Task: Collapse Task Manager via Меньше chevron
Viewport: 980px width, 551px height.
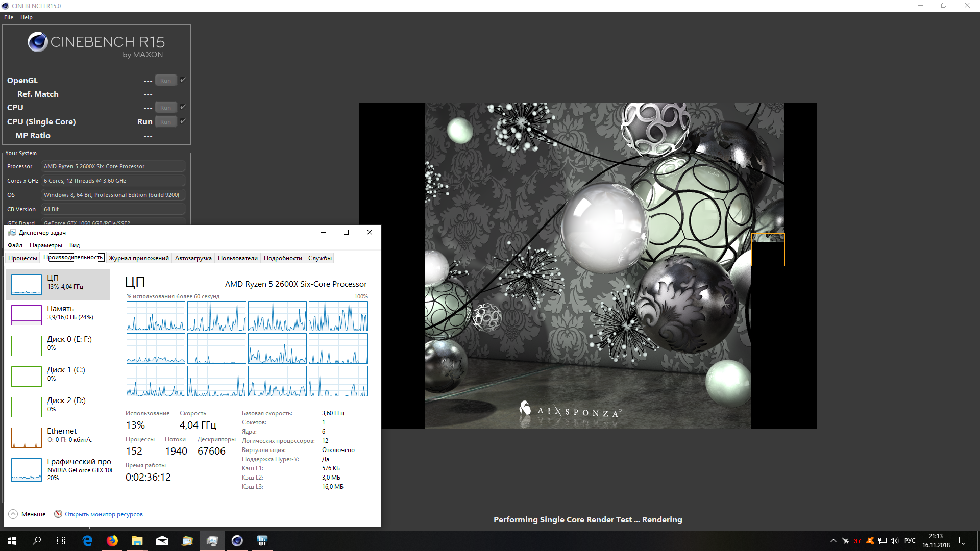Action: click(13, 514)
